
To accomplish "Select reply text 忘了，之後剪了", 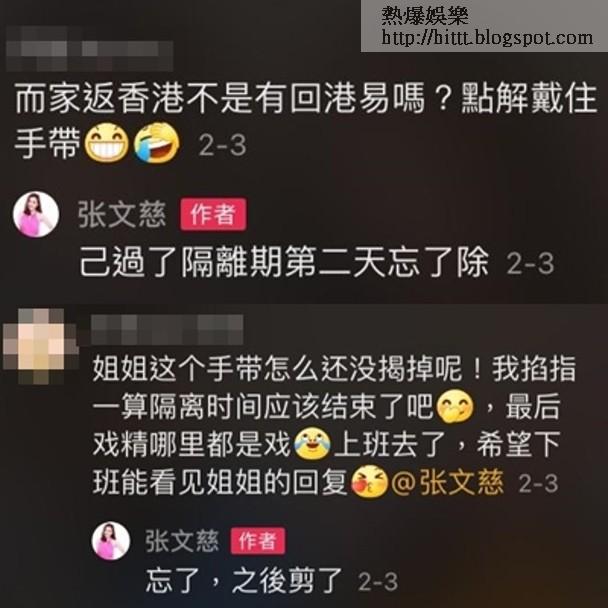I will pos(244,580).
